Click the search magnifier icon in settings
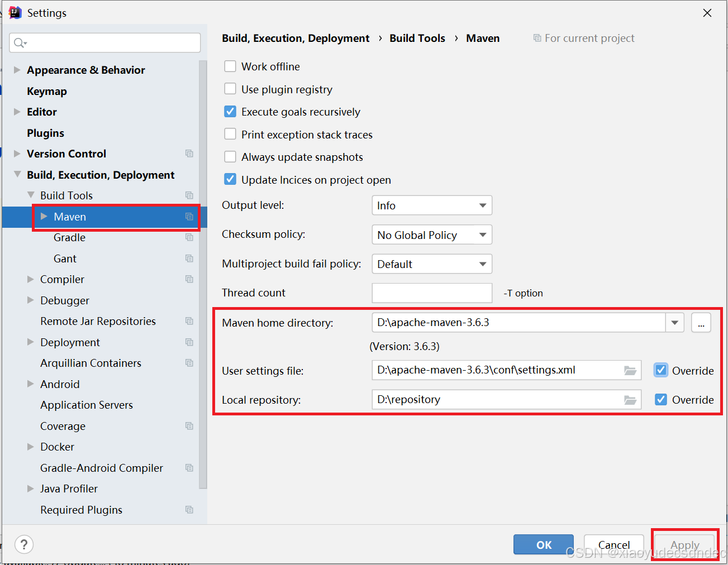 [20, 43]
